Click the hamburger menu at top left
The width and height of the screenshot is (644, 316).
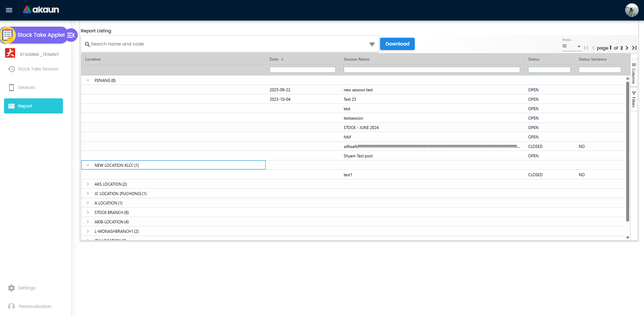tap(9, 10)
